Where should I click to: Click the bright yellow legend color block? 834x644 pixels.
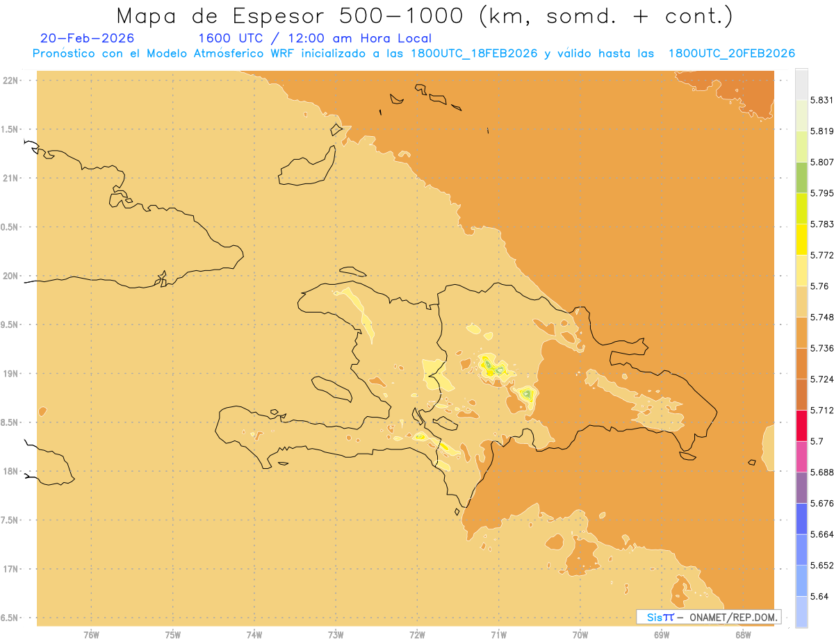point(801,239)
